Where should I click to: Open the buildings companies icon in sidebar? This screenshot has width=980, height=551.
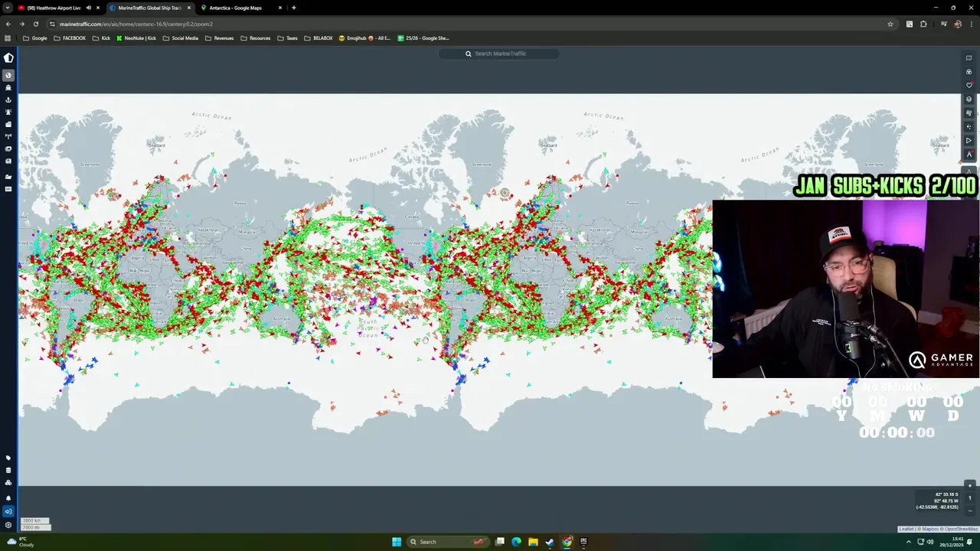(8, 124)
